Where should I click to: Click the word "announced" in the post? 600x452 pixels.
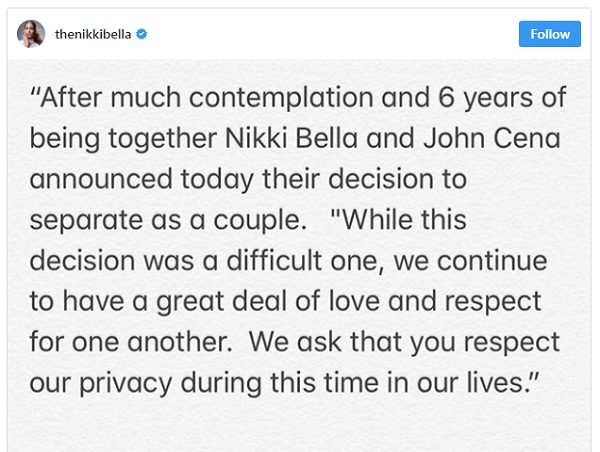click(101, 179)
